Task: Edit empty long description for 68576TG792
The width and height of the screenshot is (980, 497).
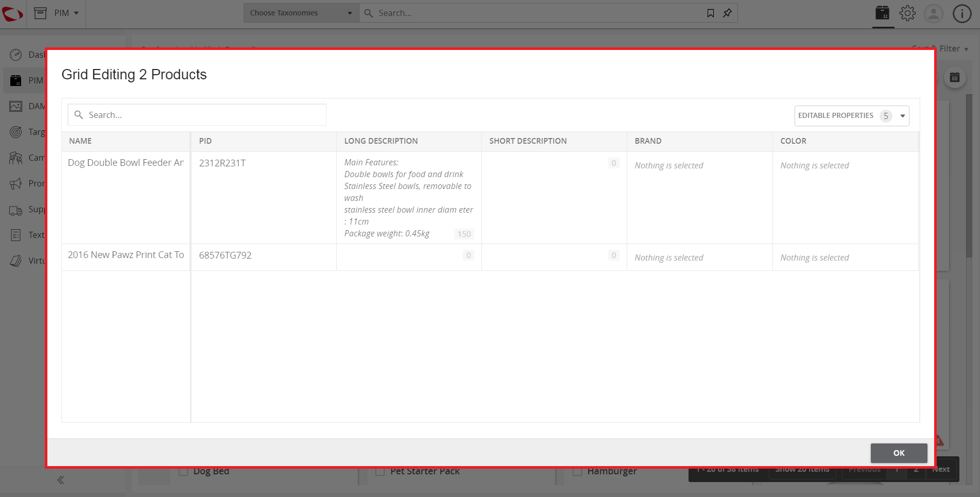Action: 409,257
